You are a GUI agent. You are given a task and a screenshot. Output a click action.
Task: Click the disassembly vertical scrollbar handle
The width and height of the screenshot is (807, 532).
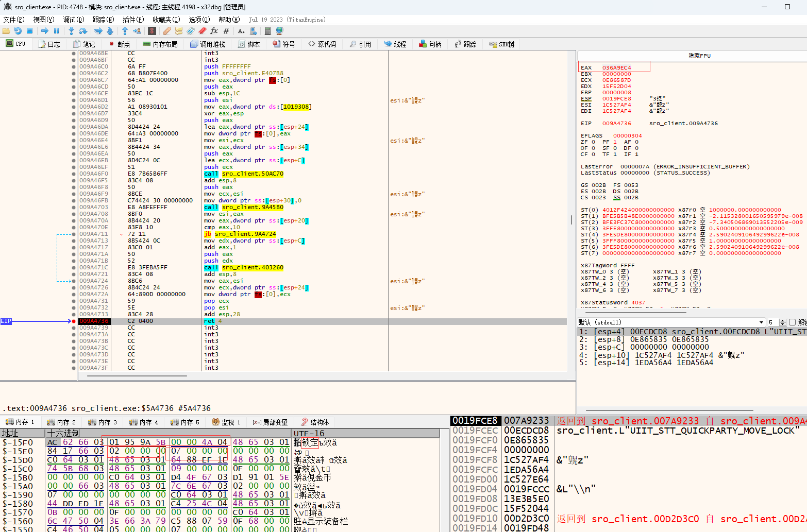(x=571, y=220)
